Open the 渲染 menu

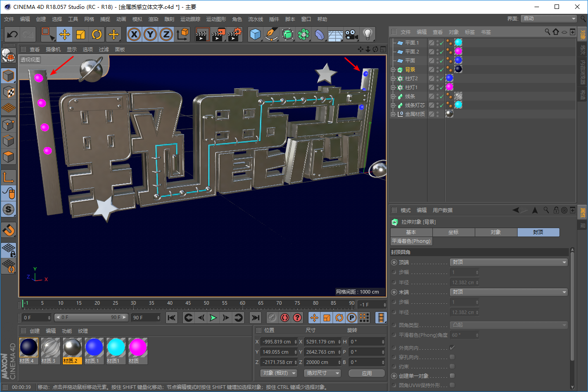tap(153, 19)
